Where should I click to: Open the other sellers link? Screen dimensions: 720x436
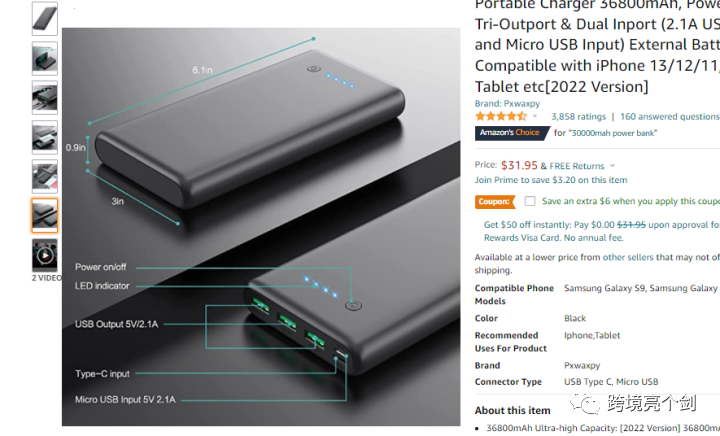point(628,257)
